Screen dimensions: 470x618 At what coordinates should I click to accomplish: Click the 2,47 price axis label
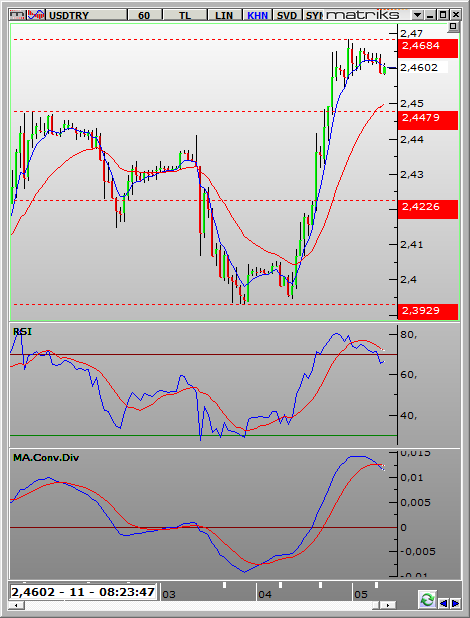tap(411, 34)
